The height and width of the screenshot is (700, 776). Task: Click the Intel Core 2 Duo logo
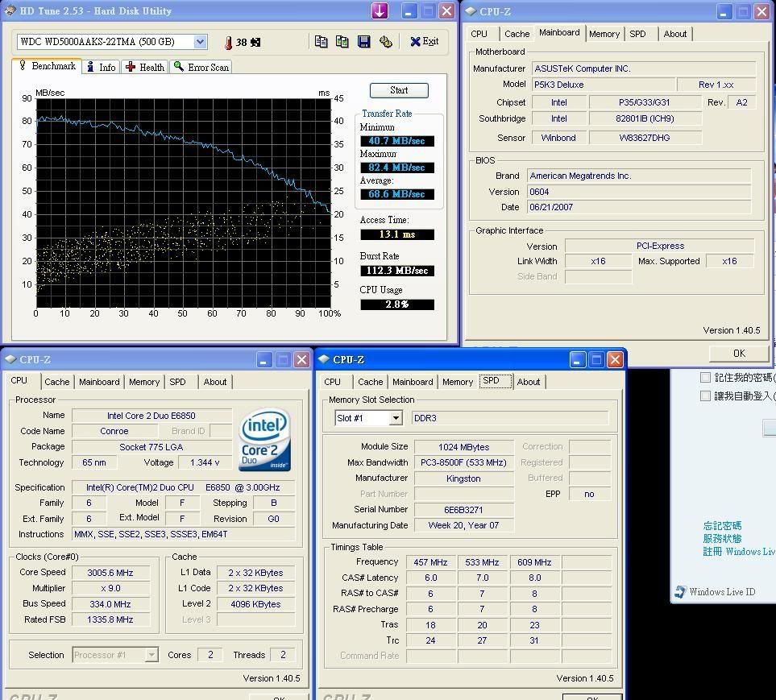pos(265,441)
